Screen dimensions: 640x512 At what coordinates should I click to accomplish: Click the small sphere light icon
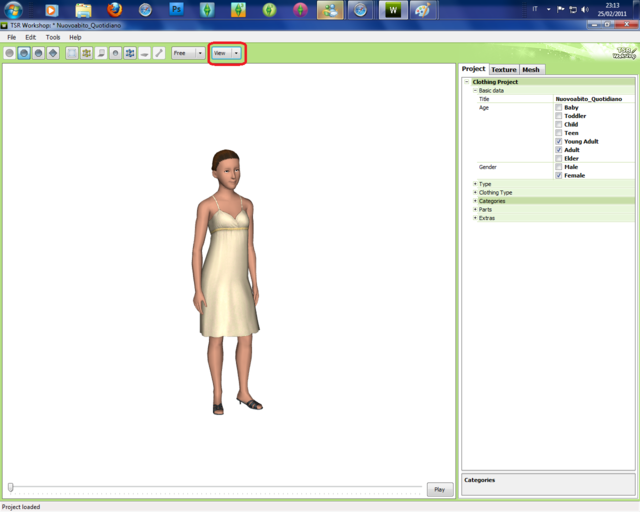point(116,53)
